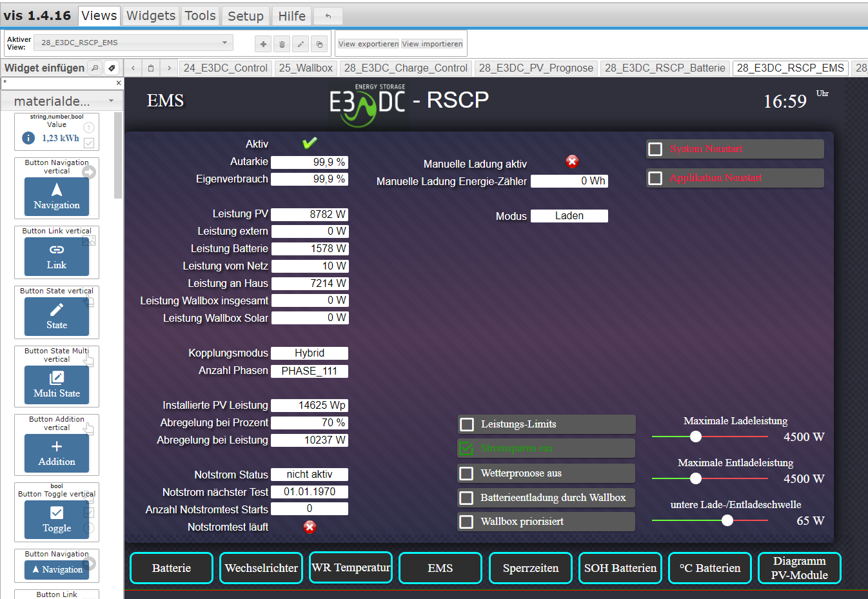Click the duplicate view copy icon

[x=319, y=44]
